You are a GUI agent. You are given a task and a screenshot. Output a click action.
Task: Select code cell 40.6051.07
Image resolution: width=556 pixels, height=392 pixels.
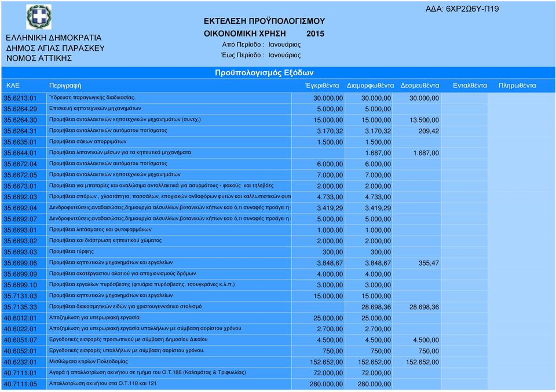pos(24,340)
